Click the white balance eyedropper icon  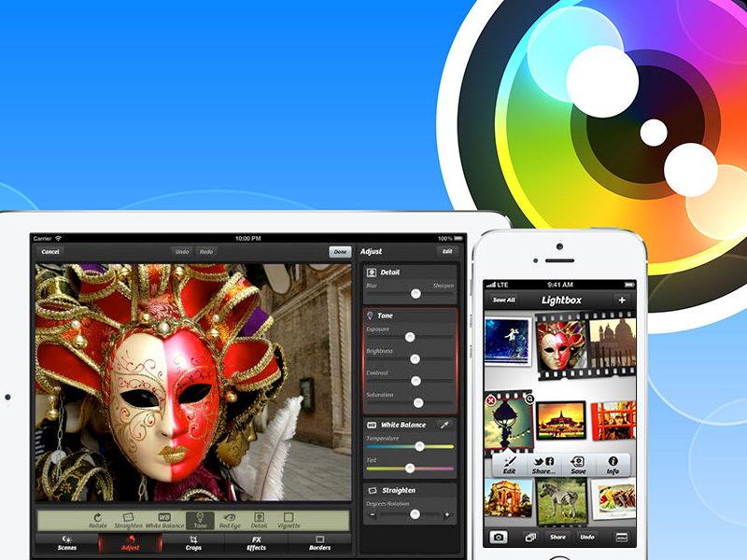point(444,425)
